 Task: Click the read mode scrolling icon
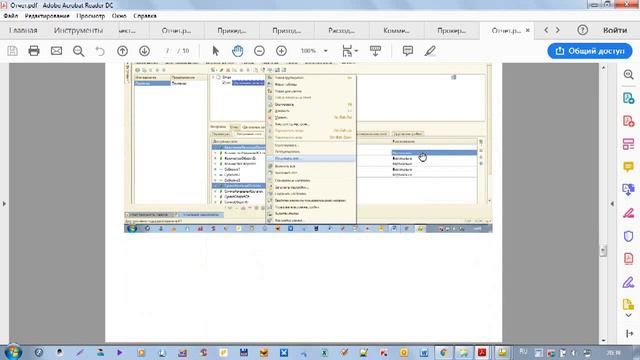click(x=375, y=51)
